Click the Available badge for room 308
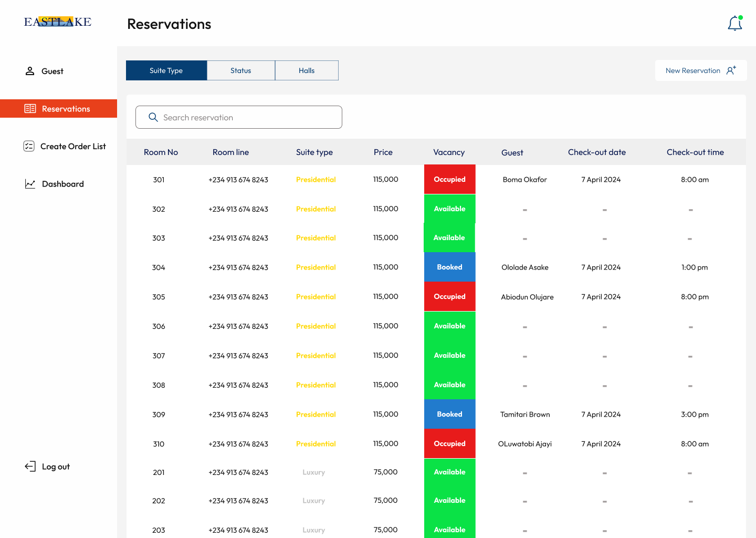 pos(450,385)
